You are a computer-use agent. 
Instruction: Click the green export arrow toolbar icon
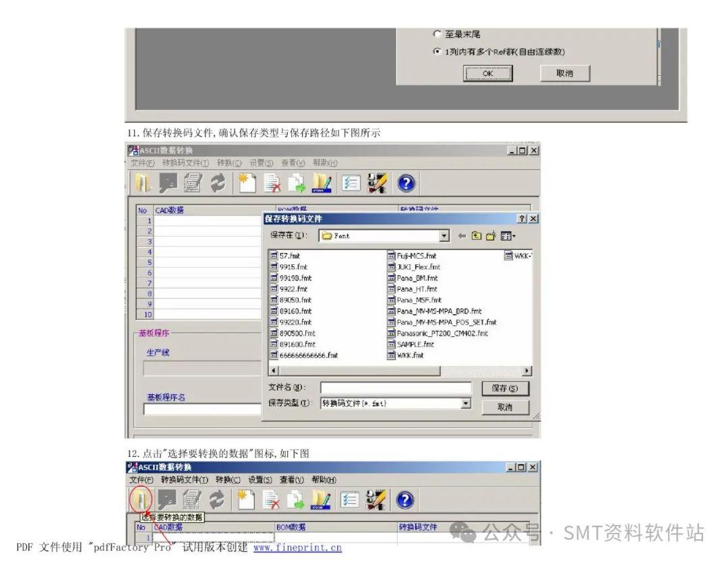297,182
